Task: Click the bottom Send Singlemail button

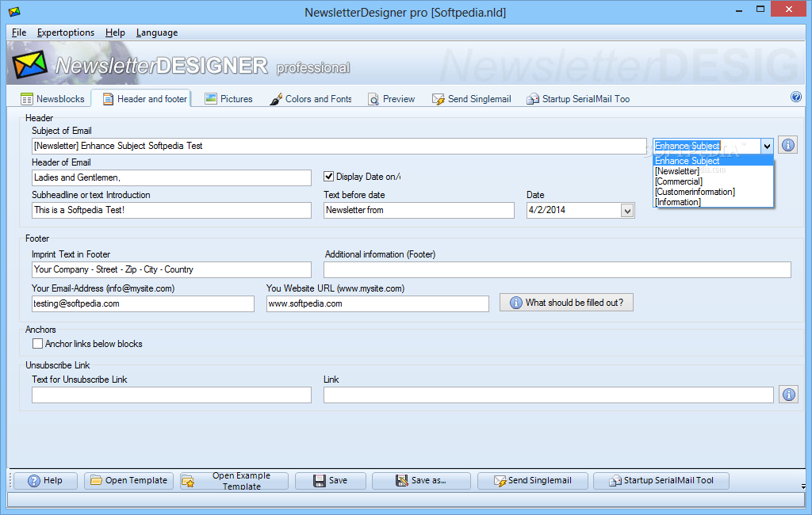Action: point(532,481)
